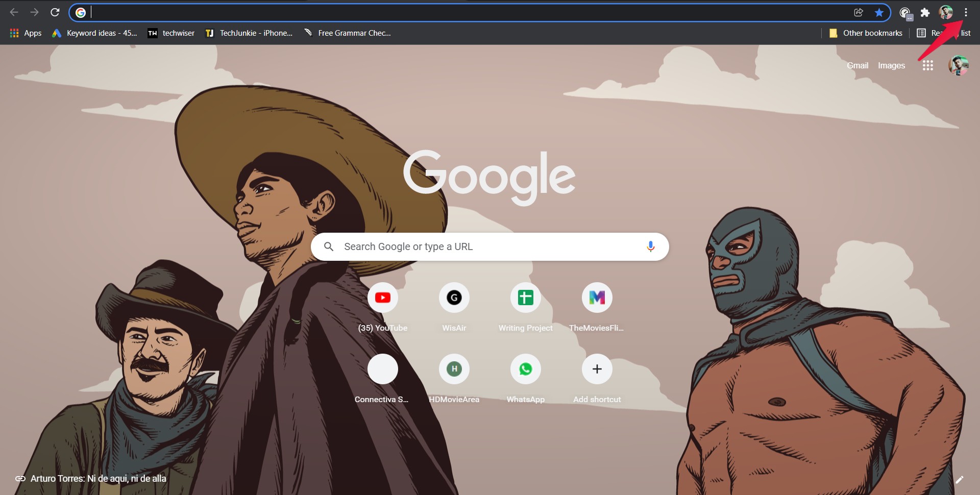Open the Chrome three-dot menu

point(966,13)
